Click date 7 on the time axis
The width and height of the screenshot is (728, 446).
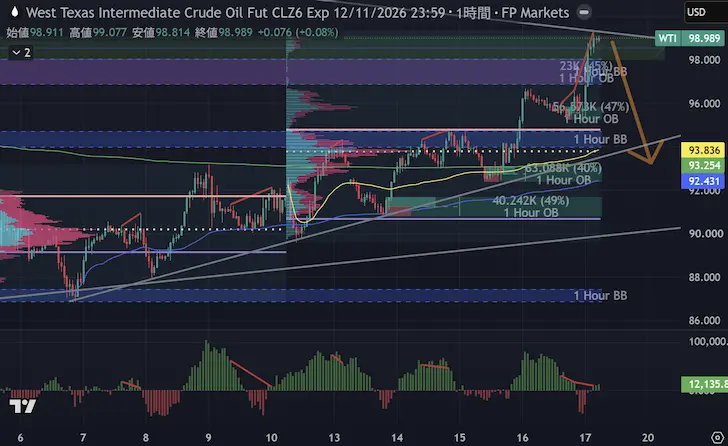pyautogui.click(x=83, y=438)
